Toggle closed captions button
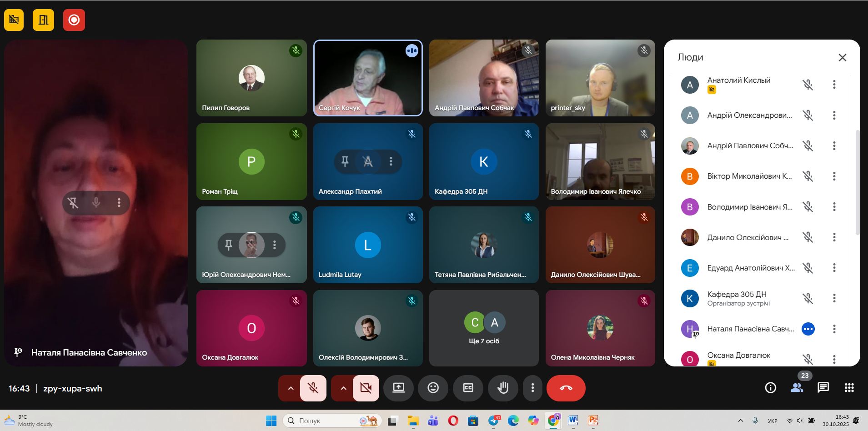Screen dimensions: 868x431 point(468,388)
